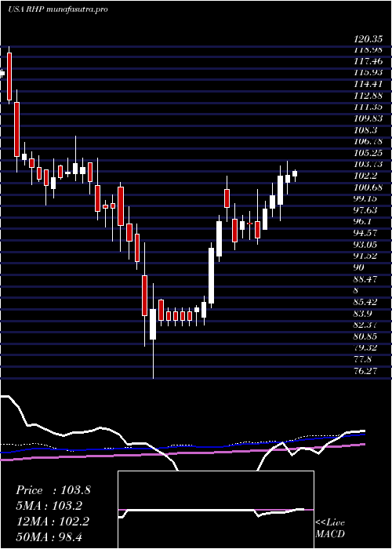Screen dimensions: 392x549
Task: Click the 79.32 price axis label
Action: [x=366, y=347]
